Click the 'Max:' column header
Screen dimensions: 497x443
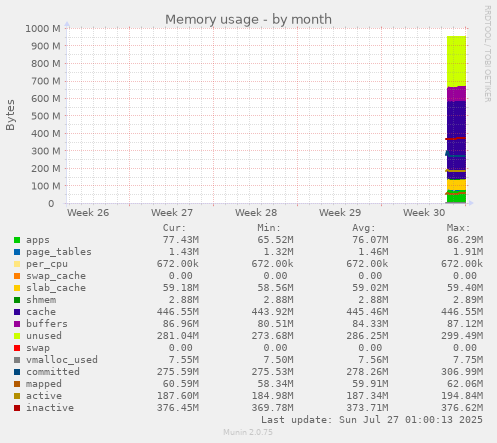click(459, 228)
